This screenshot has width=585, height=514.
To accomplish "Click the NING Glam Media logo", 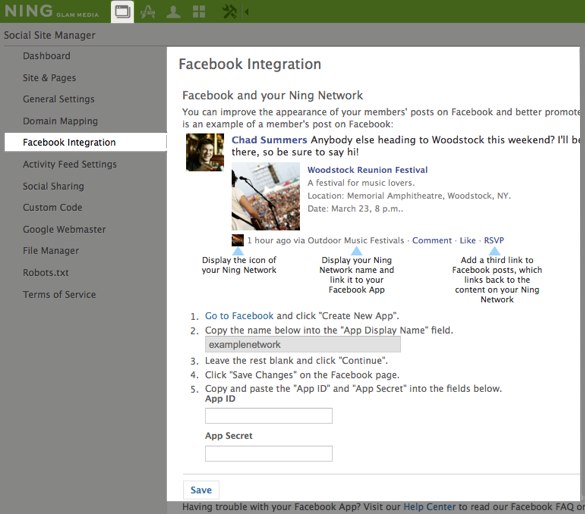I will (51, 11).
